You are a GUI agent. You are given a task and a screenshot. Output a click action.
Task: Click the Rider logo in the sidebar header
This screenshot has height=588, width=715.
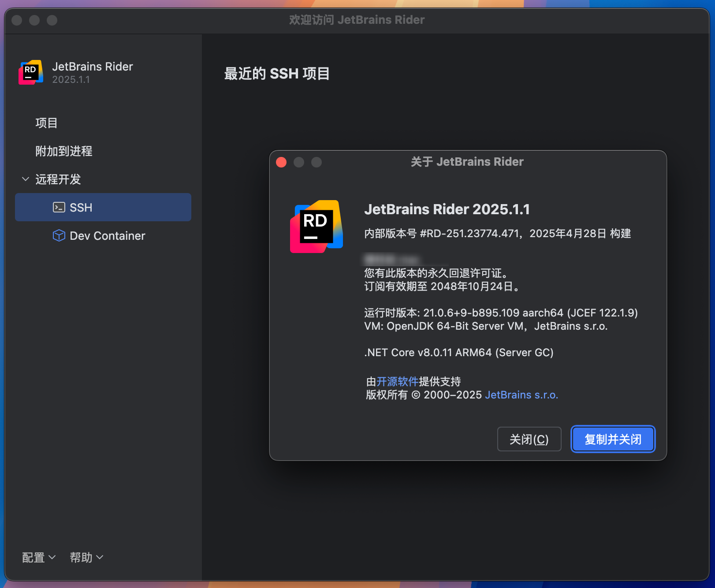coord(31,72)
